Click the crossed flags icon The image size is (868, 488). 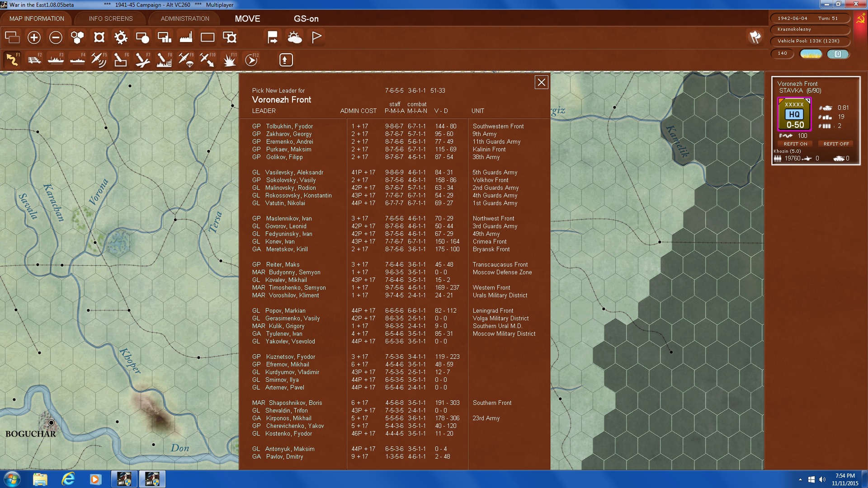click(755, 37)
